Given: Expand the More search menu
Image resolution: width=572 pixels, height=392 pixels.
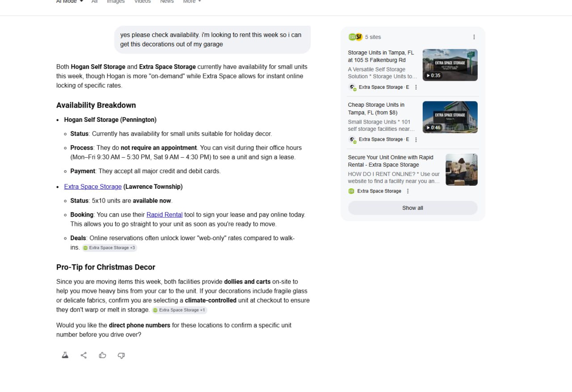Looking at the screenshot, I should click(192, 2).
